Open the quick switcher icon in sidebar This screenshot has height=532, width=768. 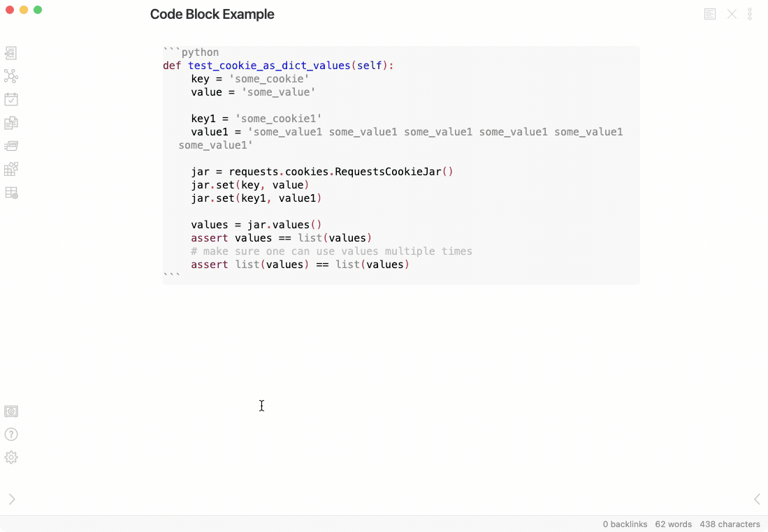[x=10, y=53]
